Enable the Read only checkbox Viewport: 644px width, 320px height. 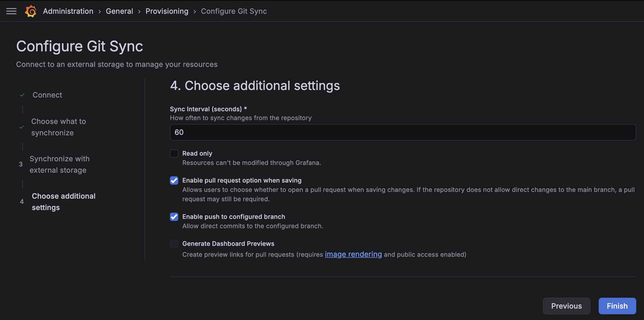(174, 153)
